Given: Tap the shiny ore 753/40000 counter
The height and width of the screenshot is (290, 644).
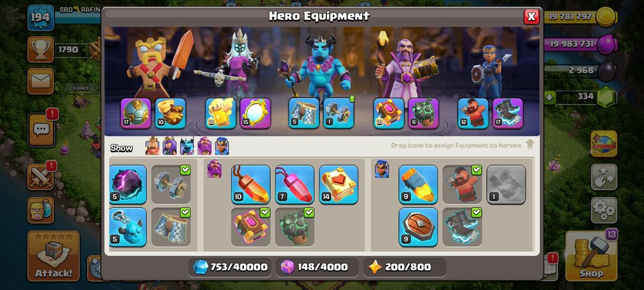Looking at the screenshot, I should [231, 267].
